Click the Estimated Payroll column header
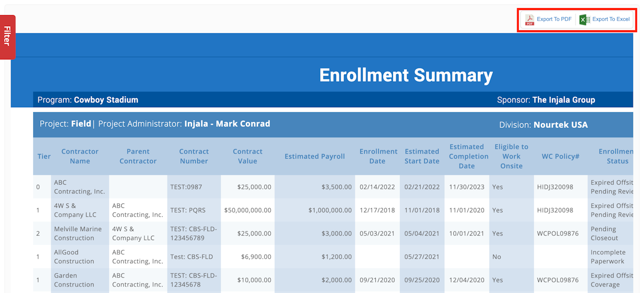The image size is (644, 293). click(314, 156)
